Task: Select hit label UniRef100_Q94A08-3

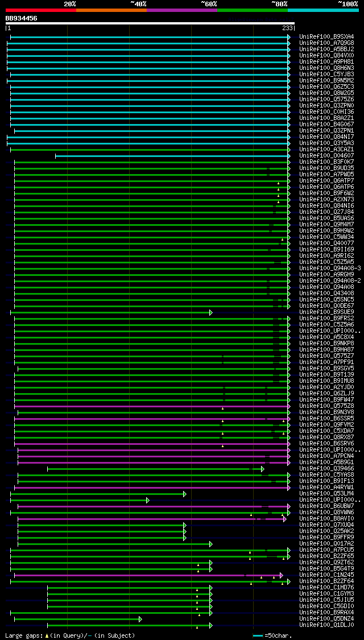Action: click(x=330, y=268)
